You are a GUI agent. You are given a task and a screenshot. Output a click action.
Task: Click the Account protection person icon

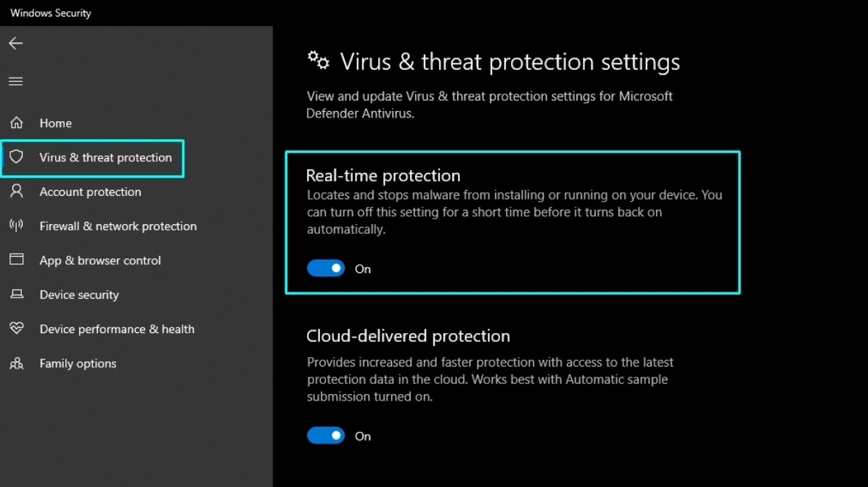16,192
